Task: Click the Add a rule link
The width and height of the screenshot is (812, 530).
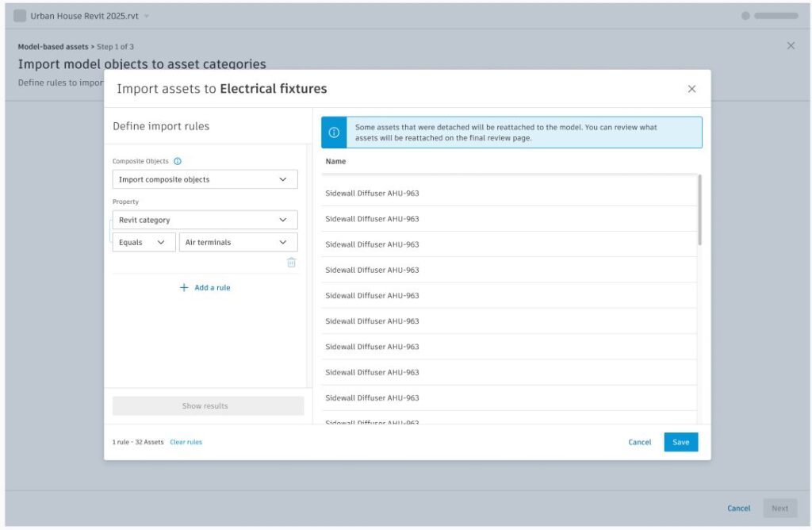Action: [x=212, y=288]
